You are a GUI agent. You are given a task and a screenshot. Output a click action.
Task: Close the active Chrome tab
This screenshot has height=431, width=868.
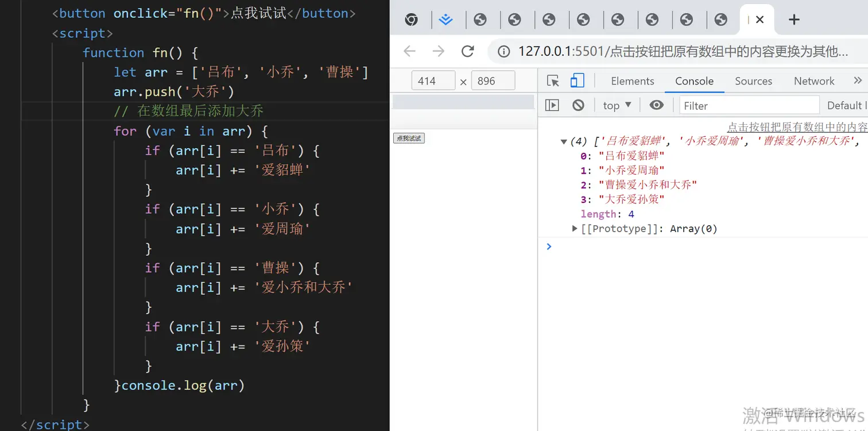click(x=759, y=20)
